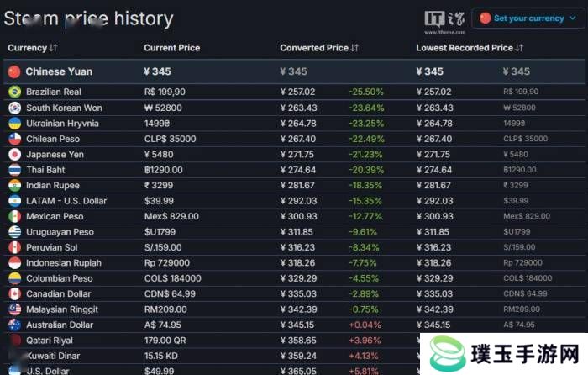Viewport: 588px width, 375px height.
Task: Click the +3.96% difference value
Action: pos(365,341)
